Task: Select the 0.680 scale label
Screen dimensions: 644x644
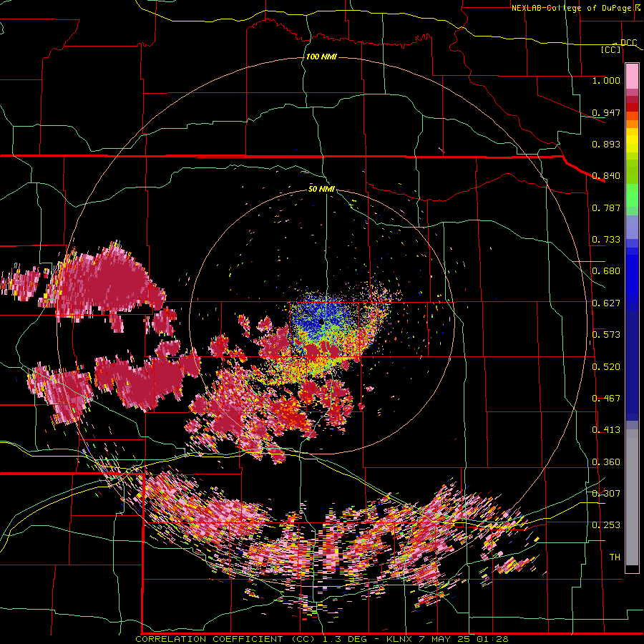Action: click(x=606, y=271)
